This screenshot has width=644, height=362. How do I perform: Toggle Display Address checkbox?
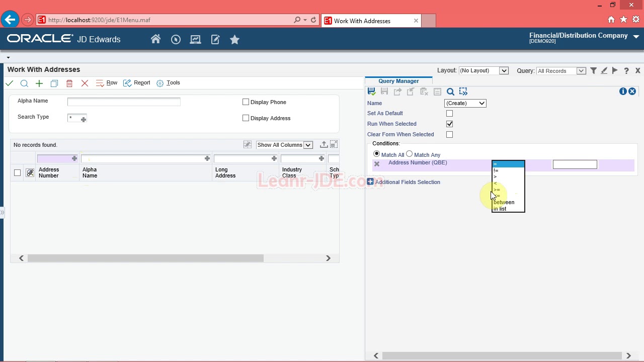tap(246, 118)
